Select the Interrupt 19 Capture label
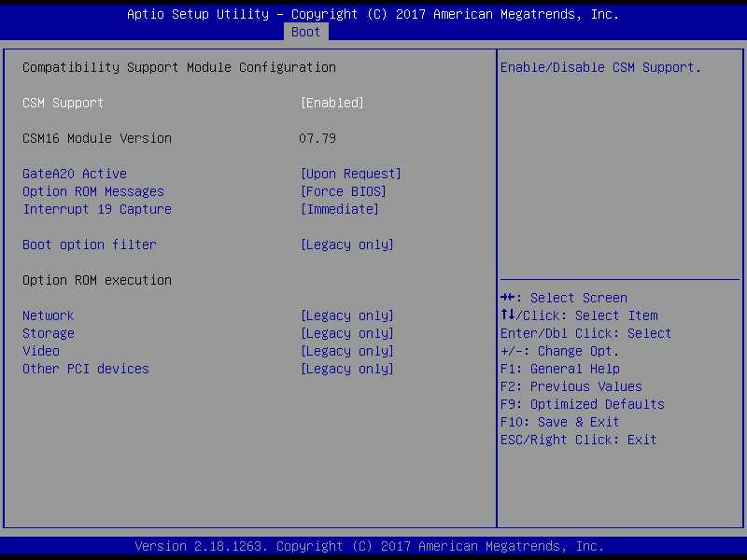 click(x=97, y=209)
